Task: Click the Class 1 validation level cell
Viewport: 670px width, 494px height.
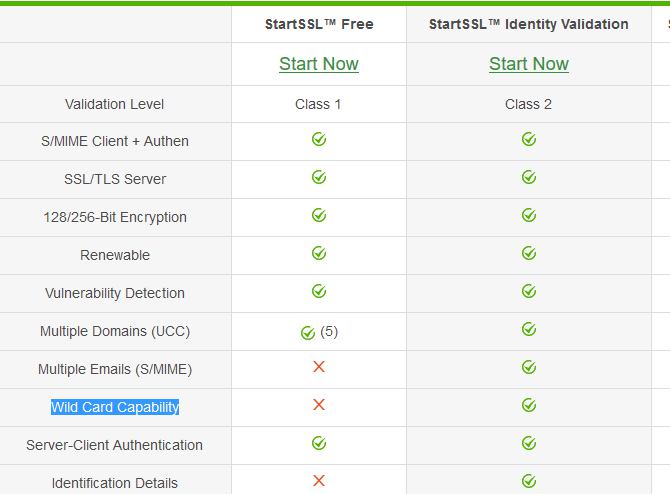Action: pos(319,104)
